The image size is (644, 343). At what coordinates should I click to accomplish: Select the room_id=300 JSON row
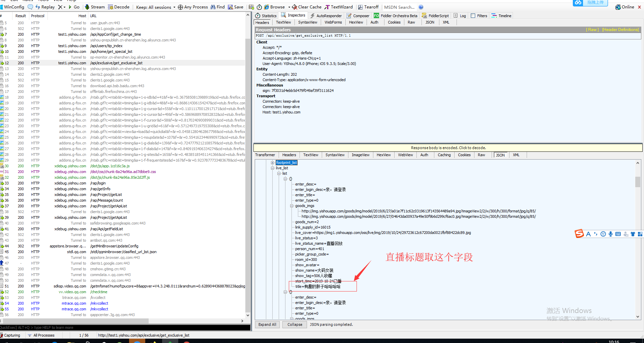(x=306, y=260)
